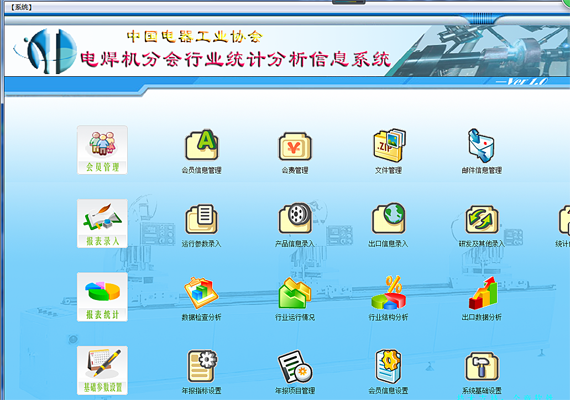Open 会员信息设置 gear clipboard icon
This screenshot has height=400, width=570.
[x=389, y=366]
